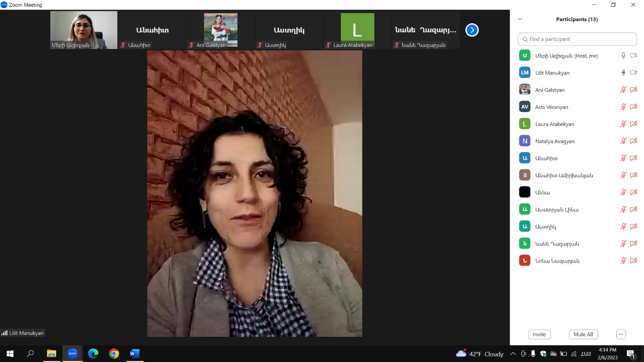Open Zoom from the Windows taskbar
This screenshot has height=362, width=644.
(x=72, y=353)
